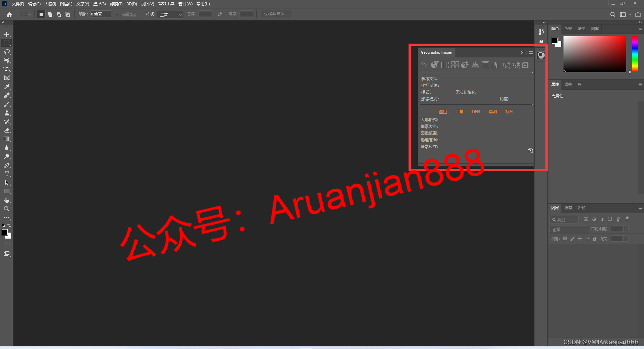Select the Hand tool
The height and width of the screenshot is (349, 644).
tap(7, 200)
